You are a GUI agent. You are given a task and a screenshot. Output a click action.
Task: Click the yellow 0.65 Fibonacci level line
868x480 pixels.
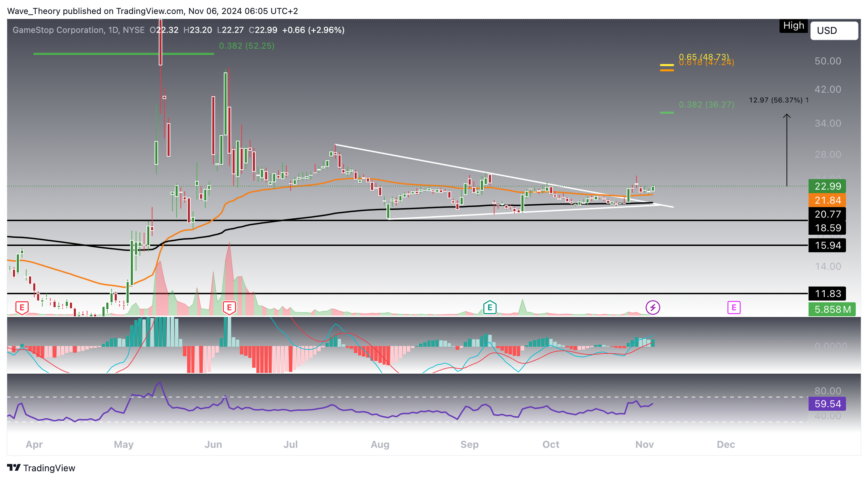tap(667, 65)
